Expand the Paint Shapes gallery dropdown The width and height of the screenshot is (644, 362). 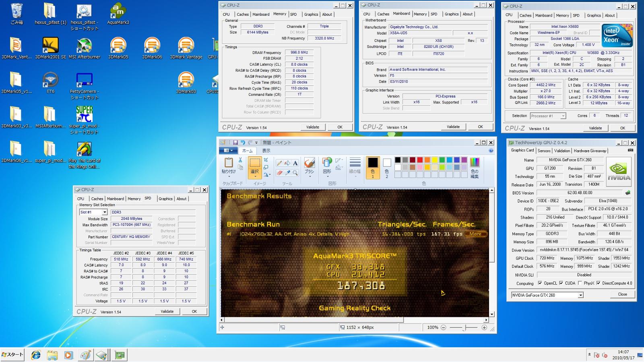click(327, 176)
